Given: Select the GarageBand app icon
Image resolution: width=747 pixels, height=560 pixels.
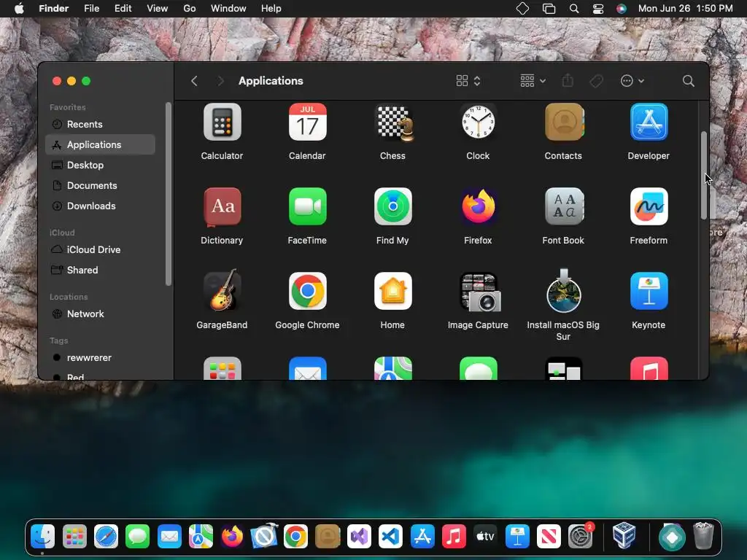Looking at the screenshot, I should pos(222,290).
